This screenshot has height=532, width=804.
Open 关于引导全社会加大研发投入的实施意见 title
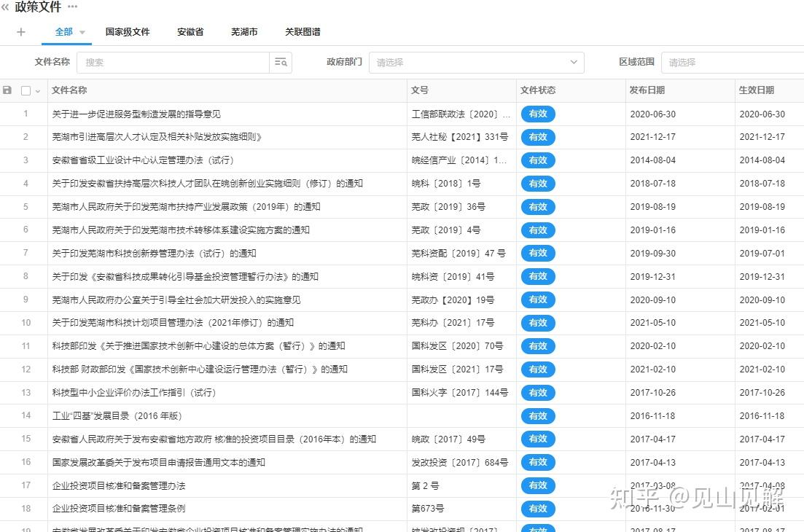click(x=176, y=300)
